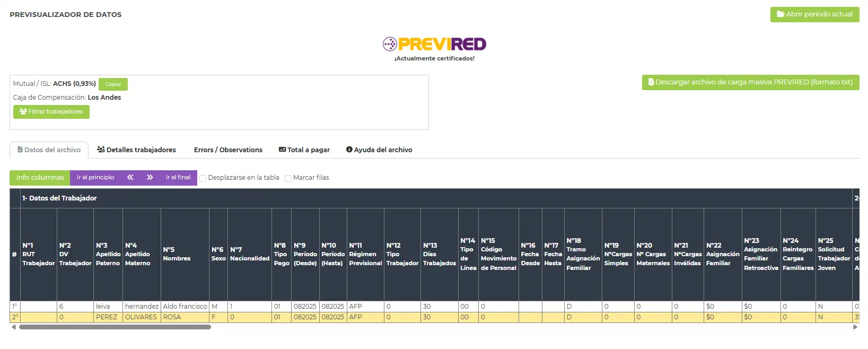The width and height of the screenshot is (868, 349).
Task: Toggle the Marcar filas checkbox
Action: pos(288,178)
